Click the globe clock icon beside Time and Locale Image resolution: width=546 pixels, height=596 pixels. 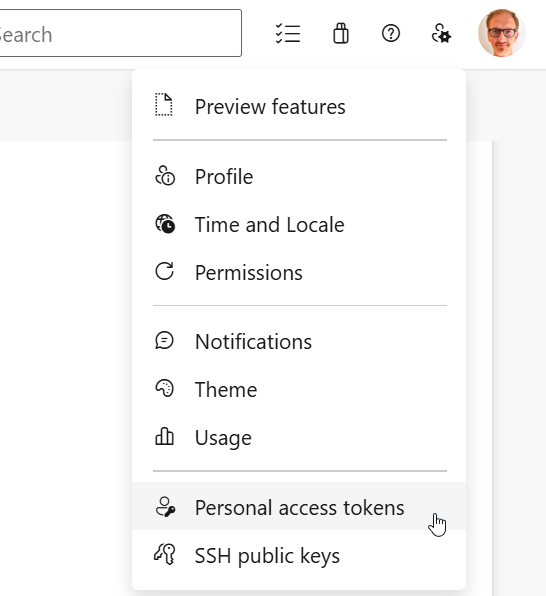pos(165,224)
